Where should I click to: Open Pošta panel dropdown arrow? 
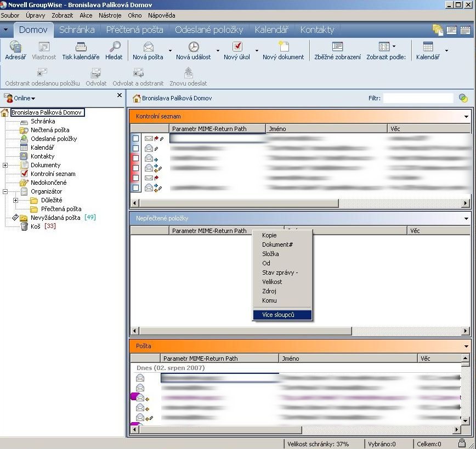coord(466,346)
